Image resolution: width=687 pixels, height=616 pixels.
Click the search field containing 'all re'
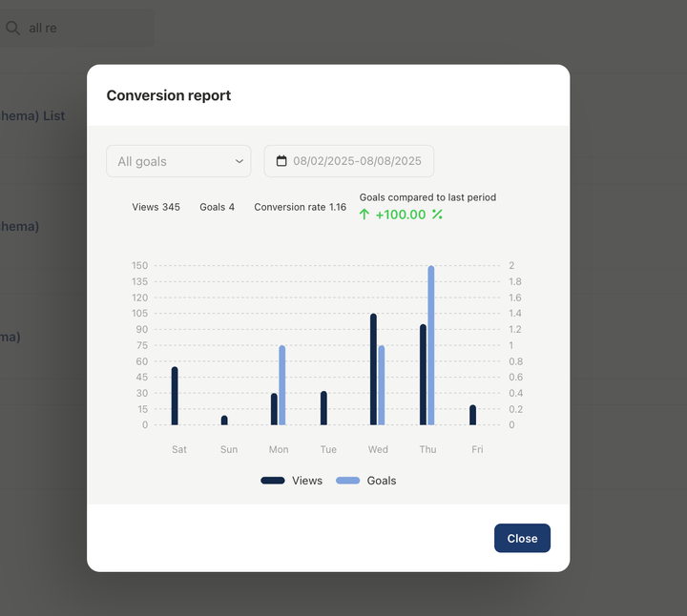86,29
